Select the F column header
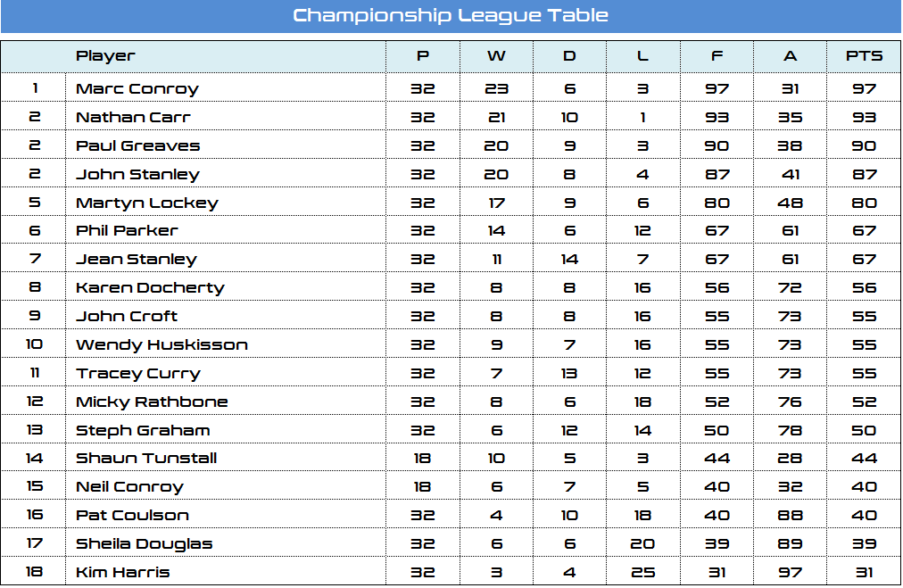 click(717, 56)
